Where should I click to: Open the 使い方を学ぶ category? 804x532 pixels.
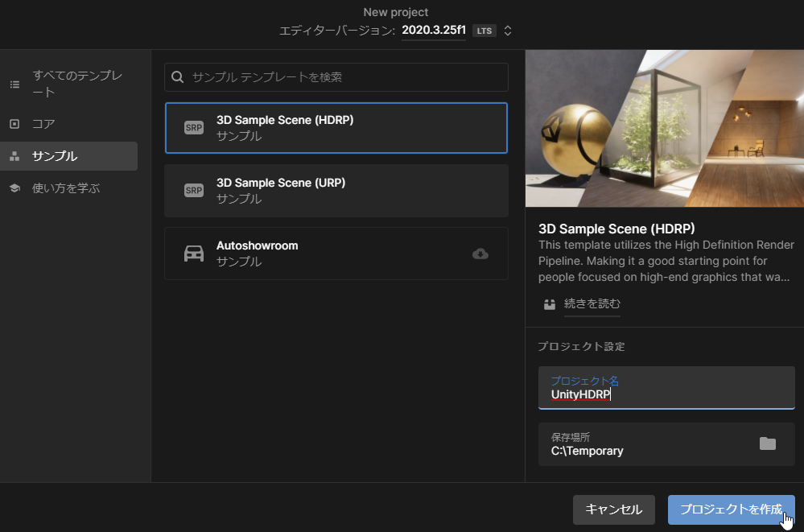click(x=68, y=188)
